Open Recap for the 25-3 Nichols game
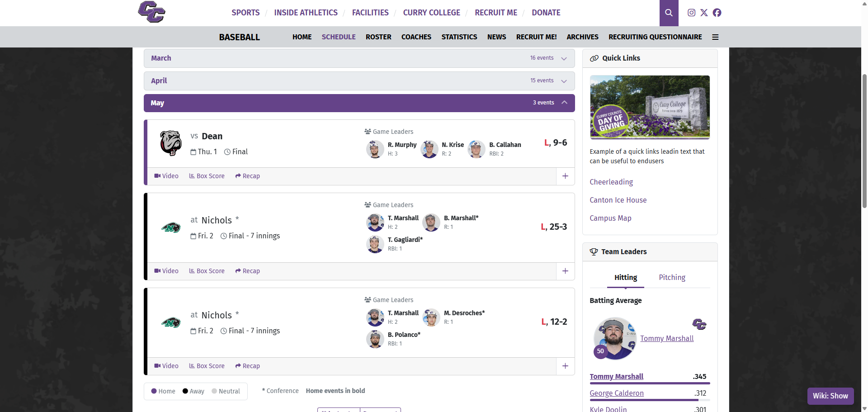868x412 pixels. click(247, 271)
